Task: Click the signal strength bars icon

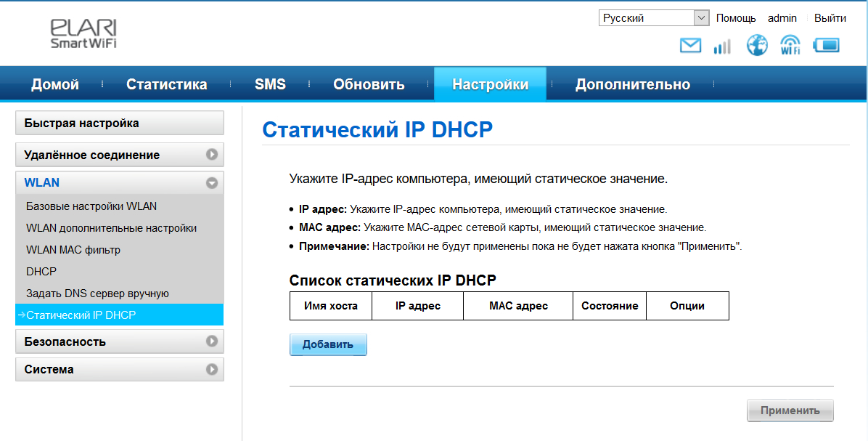Action: click(722, 46)
